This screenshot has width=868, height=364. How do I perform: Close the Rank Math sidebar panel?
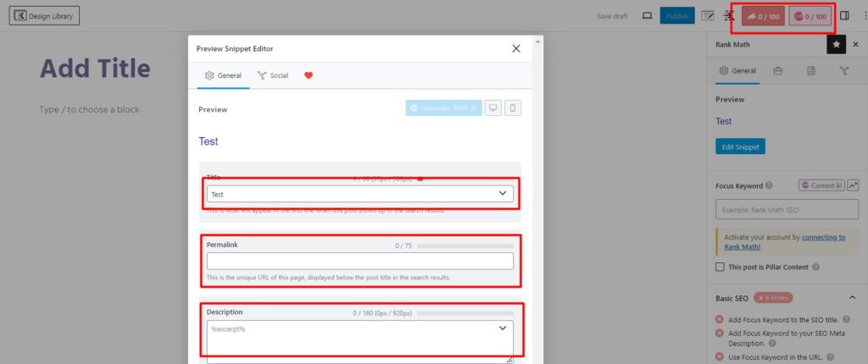coord(856,44)
